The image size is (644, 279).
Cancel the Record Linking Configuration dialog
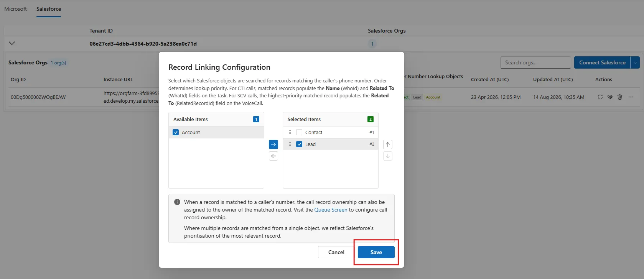336,252
